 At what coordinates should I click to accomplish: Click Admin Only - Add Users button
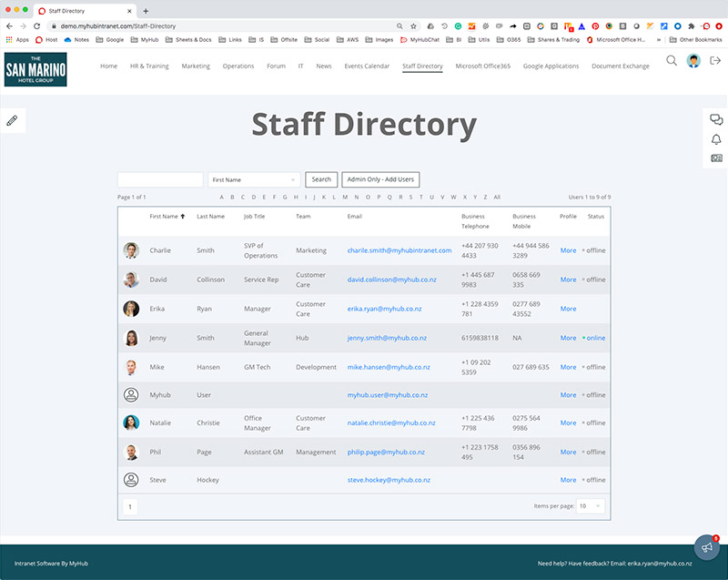(380, 179)
